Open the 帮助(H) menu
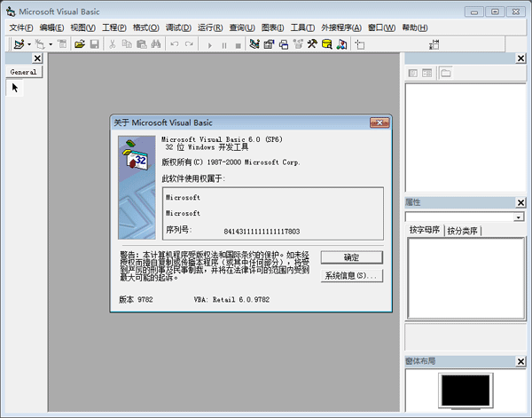 [415, 28]
